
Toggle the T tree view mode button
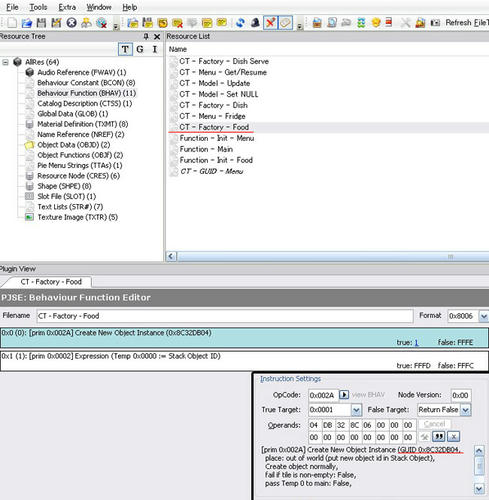point(125,49)
